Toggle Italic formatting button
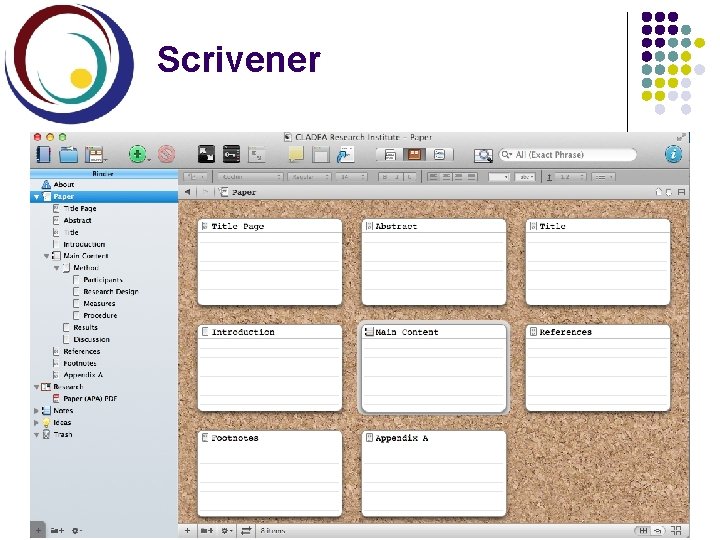720x540 pixels. pyautogui.click(x=398, y=177)
